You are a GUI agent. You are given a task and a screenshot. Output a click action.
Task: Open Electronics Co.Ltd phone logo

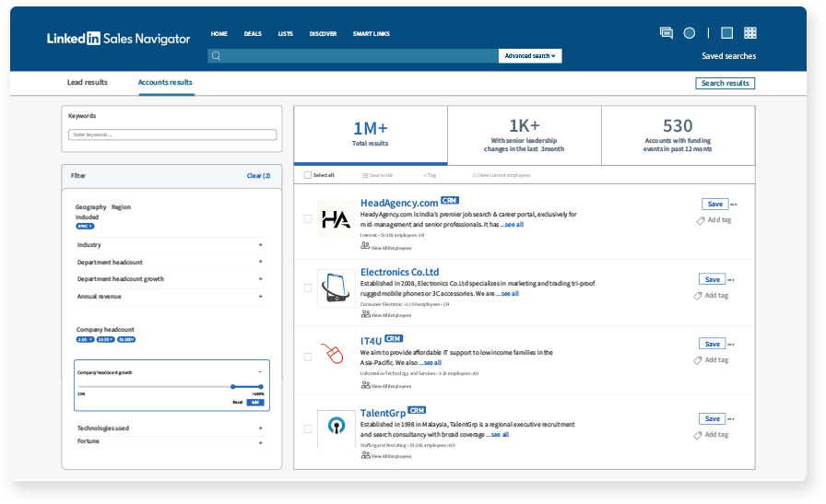pyautogui.click(x=336, y=288)
